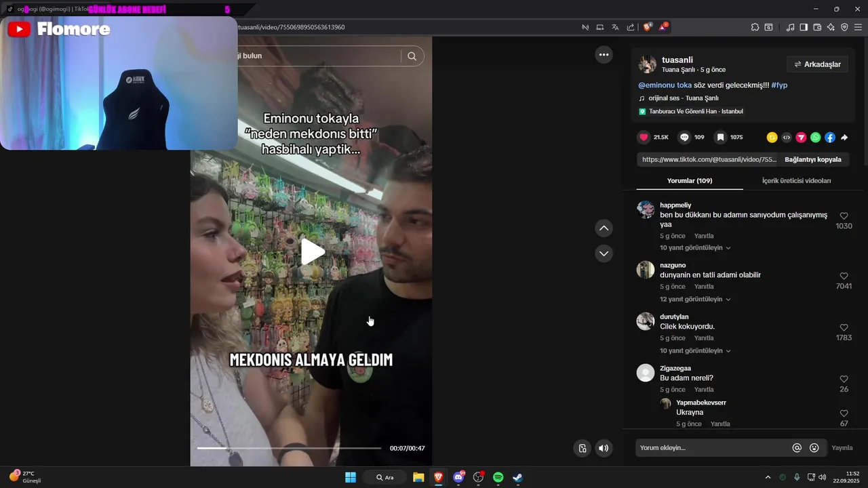This screenshot has height=488, width=868.
Task: Like nazguno's comment
Action: pos(844,276)
